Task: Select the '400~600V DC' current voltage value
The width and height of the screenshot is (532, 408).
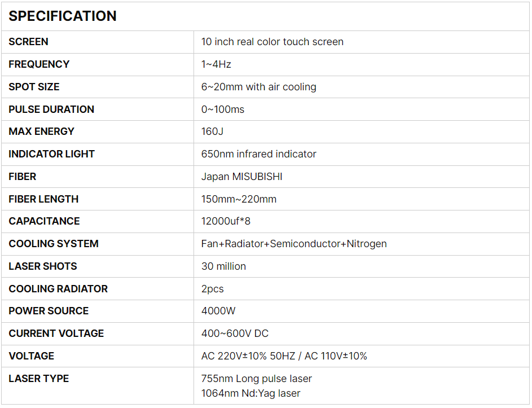Action: click(235, 334)
